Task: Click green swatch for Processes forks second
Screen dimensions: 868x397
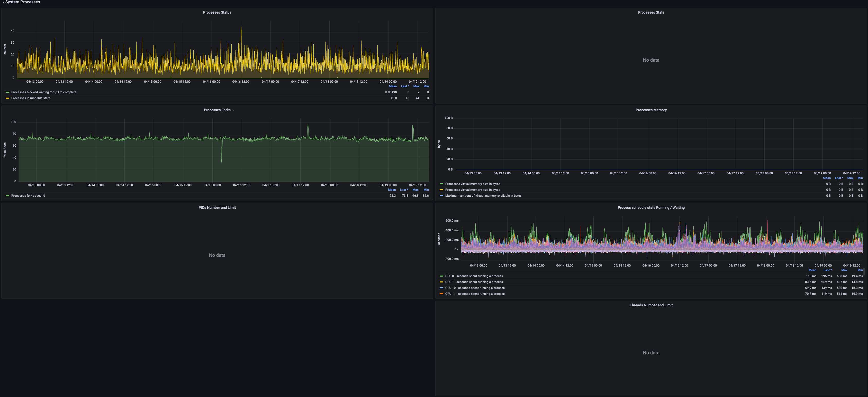Action: tap(7, 196)
